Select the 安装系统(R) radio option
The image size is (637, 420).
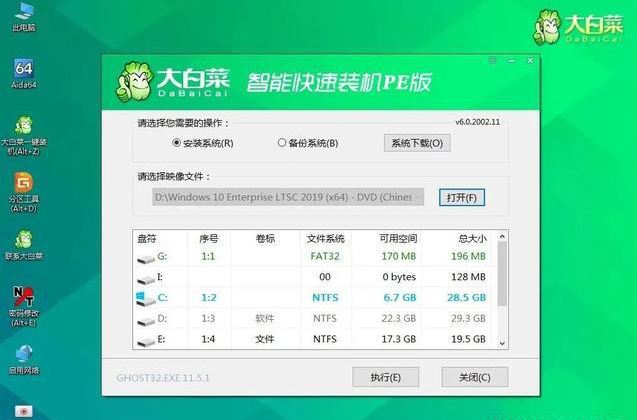coord(178,143)
